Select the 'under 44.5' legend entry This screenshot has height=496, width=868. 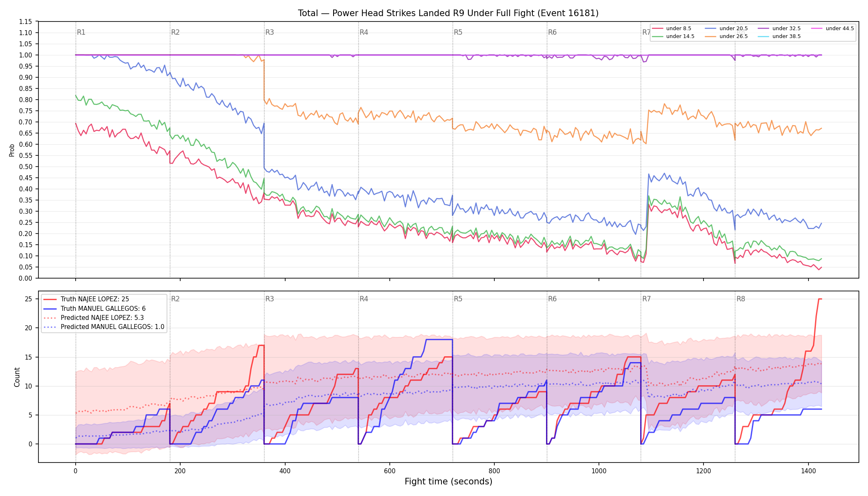tap(832, 29)
